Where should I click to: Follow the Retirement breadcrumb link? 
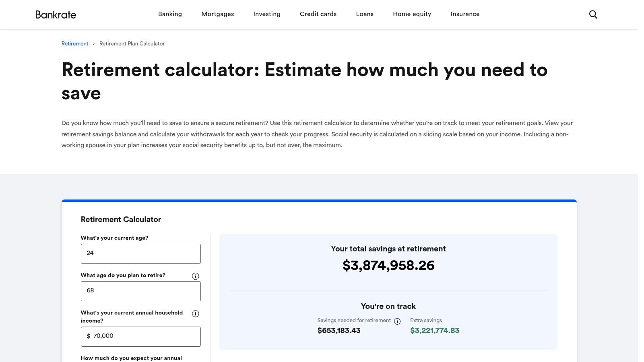(74, 43)
